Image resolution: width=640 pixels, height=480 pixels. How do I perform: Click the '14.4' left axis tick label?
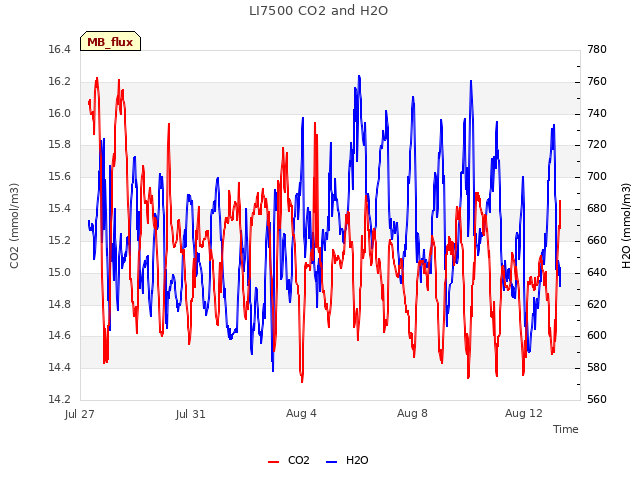coord(59,367)
